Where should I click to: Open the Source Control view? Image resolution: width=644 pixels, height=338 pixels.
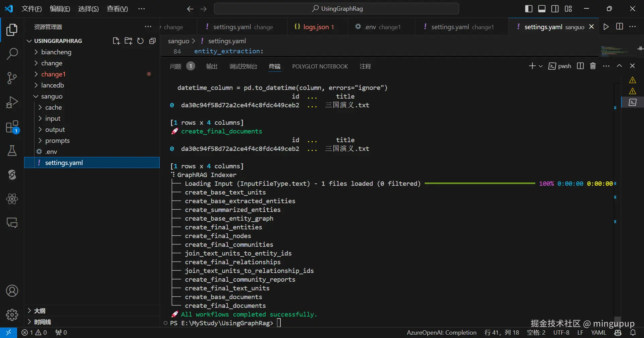(12, 78)
